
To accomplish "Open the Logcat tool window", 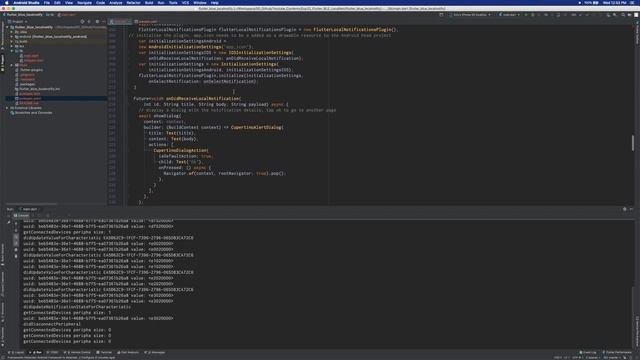I will [x=16, y=352].
